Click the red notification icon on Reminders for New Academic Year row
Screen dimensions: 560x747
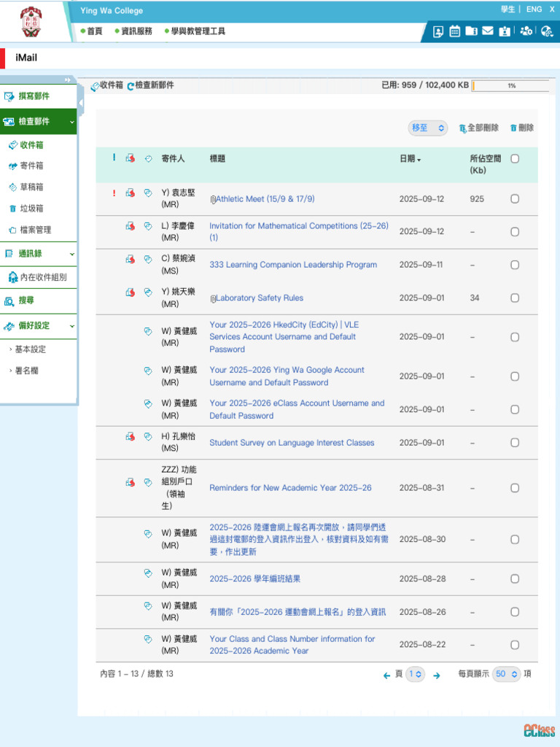130,483
